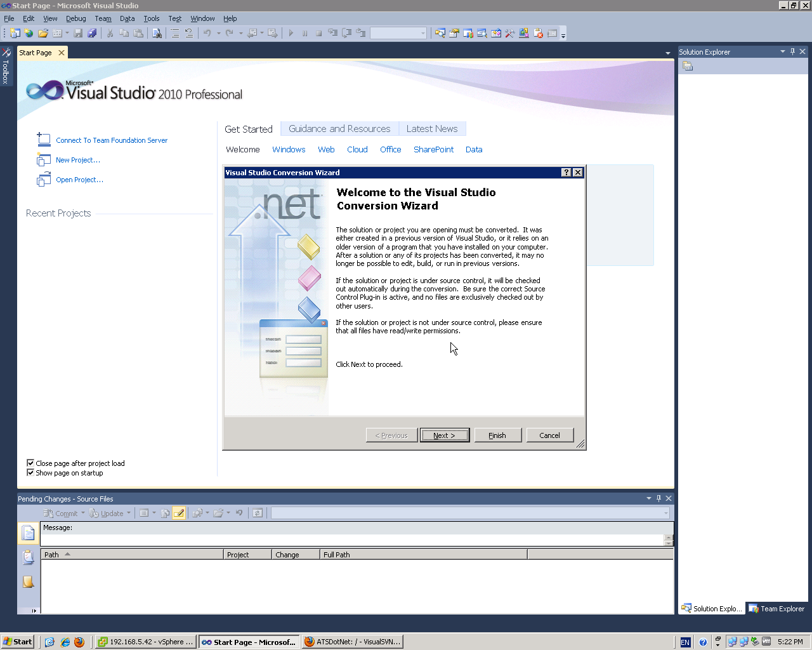Image resolution: width=812 pixels, height=650 pixels.
Task: Switch to Guidance and Resources tab
Action: pos(339,129)
